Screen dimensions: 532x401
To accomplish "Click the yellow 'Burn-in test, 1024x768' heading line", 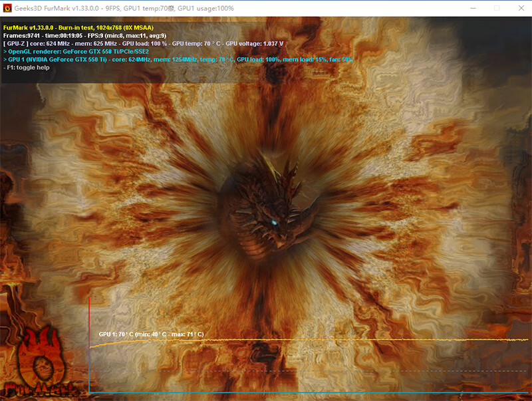I will 78,28.
